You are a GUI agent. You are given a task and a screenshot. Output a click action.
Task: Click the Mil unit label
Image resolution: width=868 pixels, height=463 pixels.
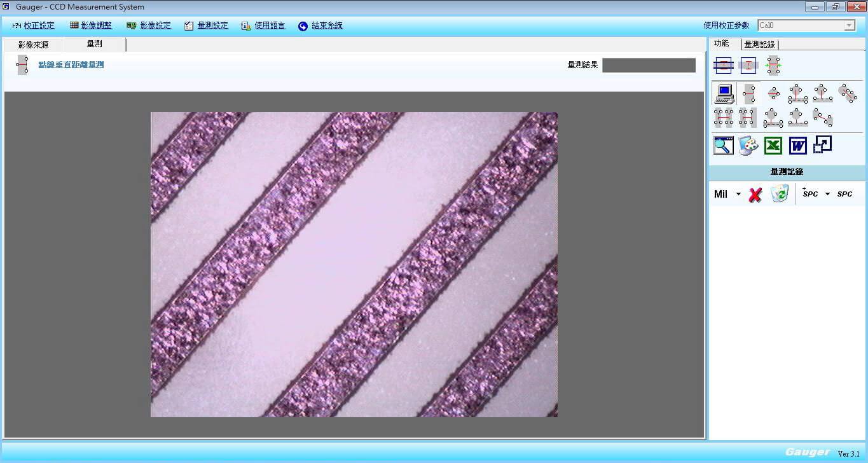(720, 194)
